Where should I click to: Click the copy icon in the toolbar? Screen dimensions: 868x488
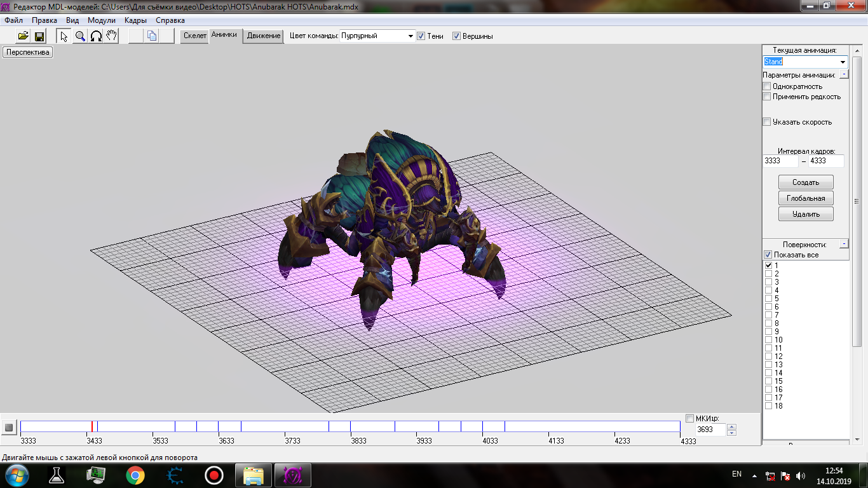pos(151,36)
